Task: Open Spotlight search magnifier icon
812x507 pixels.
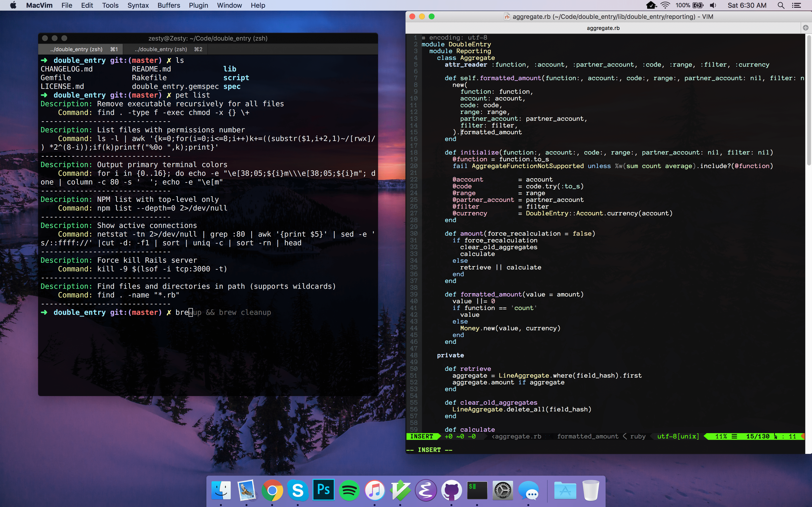Action: click(781, 5)
